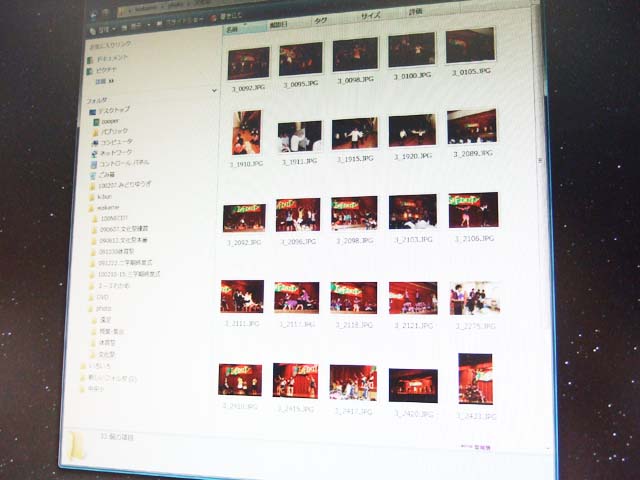Start the スライドショー slide show
The height and width of the screenshot is (480, 640).
(180, 22)
